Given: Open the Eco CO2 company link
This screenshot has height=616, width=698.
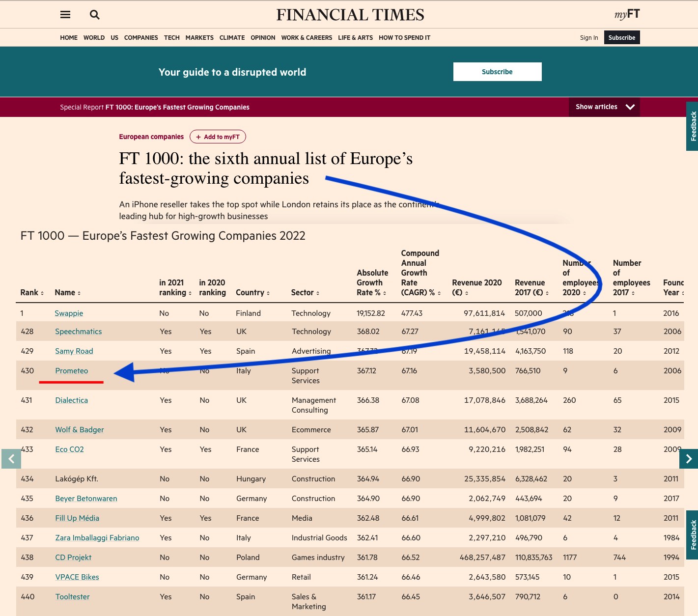Looking at the screenshot, I should click(70, 449).
